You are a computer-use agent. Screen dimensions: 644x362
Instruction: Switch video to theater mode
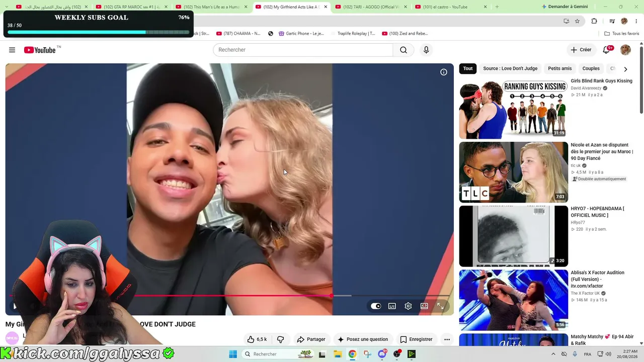(x=424, y=306)
